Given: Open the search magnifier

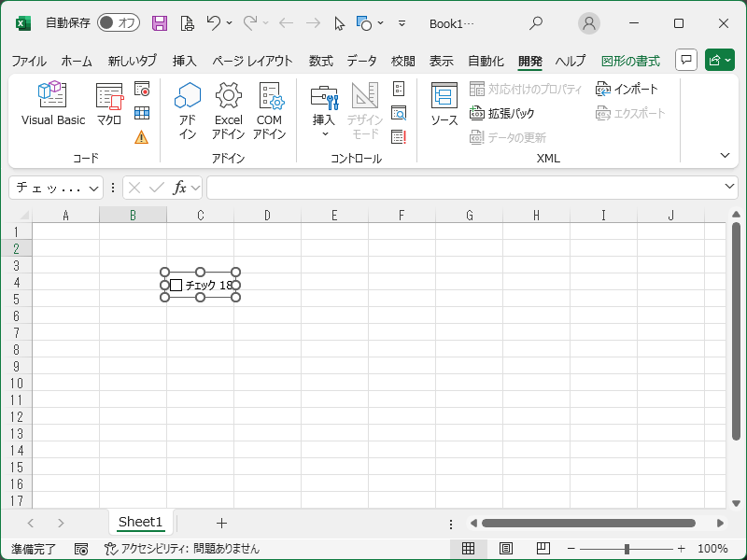Looking at the screenshot, I should (x=536, y=22).
